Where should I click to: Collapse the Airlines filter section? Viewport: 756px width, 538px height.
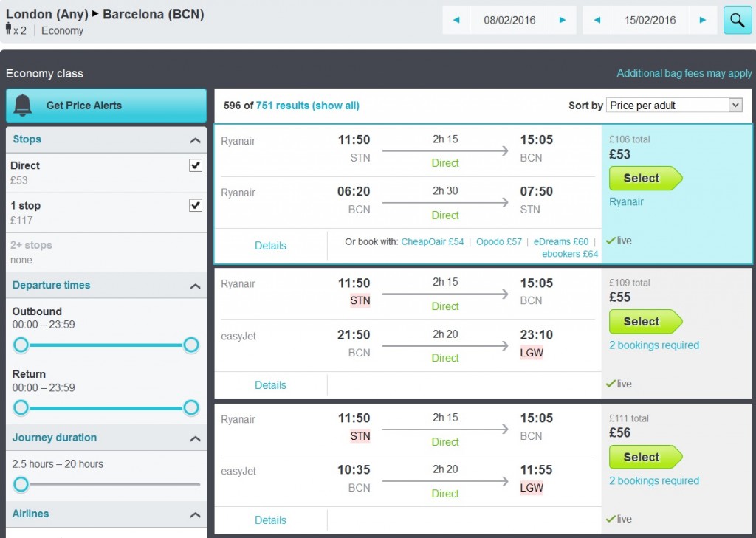click(195, 515)
